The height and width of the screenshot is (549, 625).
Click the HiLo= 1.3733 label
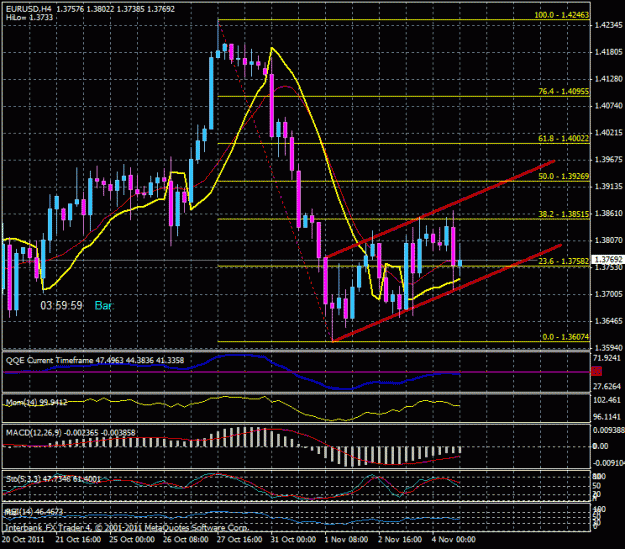(29, 18)
